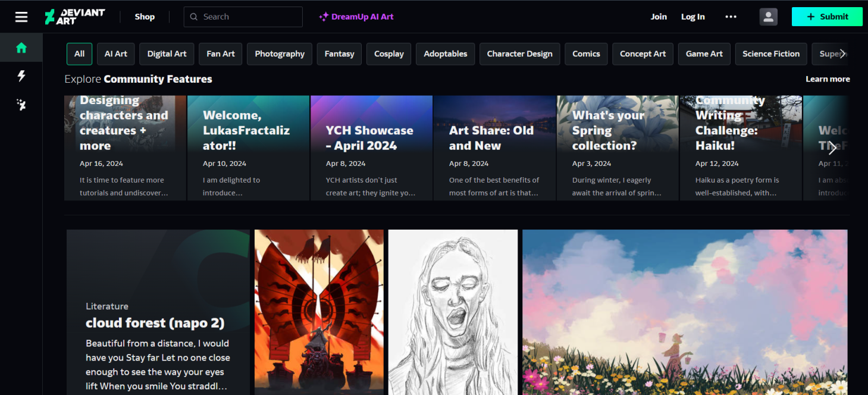Switch to the Cosplay category tab
This screenshot has width=868, height=395.
click(x=388, y=54)
